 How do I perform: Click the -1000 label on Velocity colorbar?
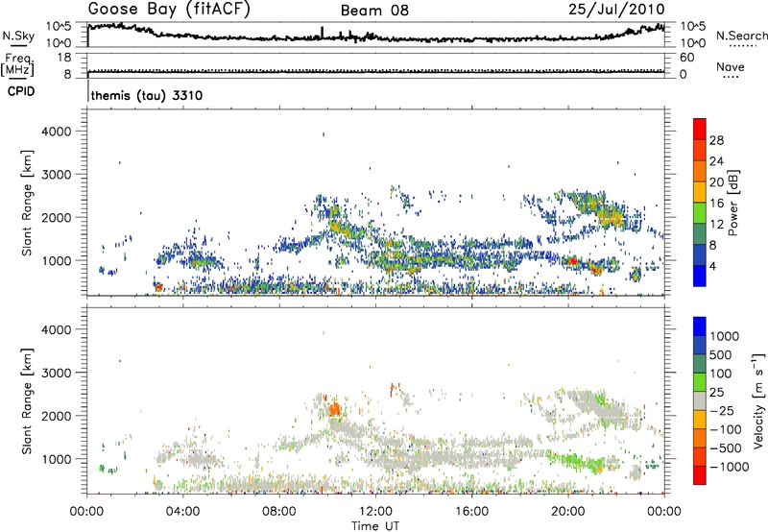tap(729, 467)
